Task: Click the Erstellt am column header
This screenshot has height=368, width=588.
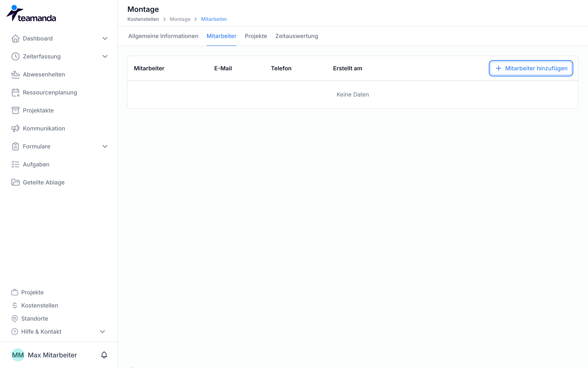Action: tap(347, 68)
